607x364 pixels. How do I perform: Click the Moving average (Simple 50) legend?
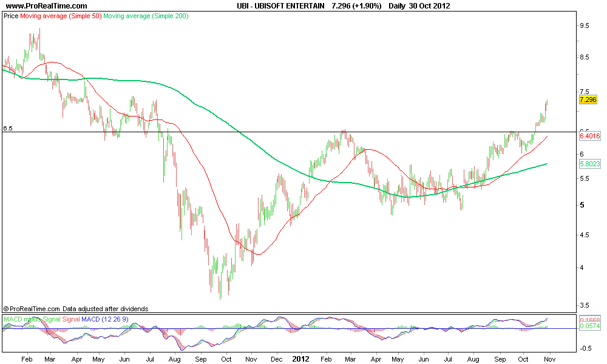coord(61,16)
